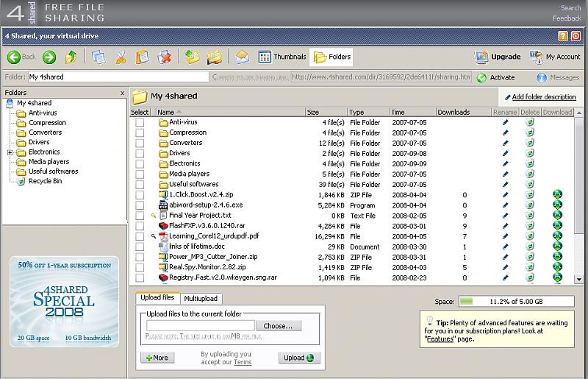Screen dimensions: 588x379
Task: Check the Real.Spy.Monitor.2.82.zip checkbox
Action: click(140, 267)
